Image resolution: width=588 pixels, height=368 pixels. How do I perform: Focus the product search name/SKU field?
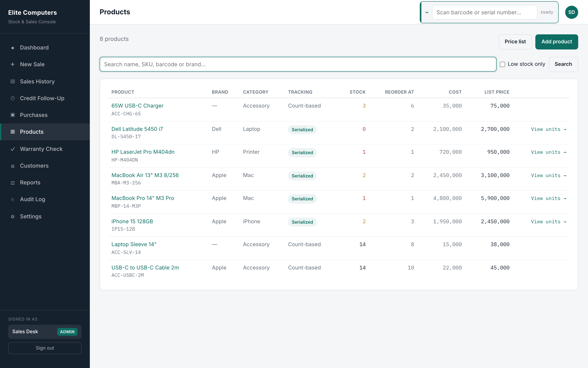298,64
